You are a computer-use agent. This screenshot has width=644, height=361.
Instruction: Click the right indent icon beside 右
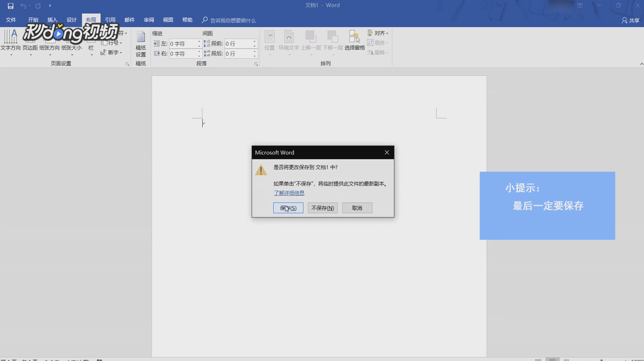pyautogui.click(x=157, y=53)
